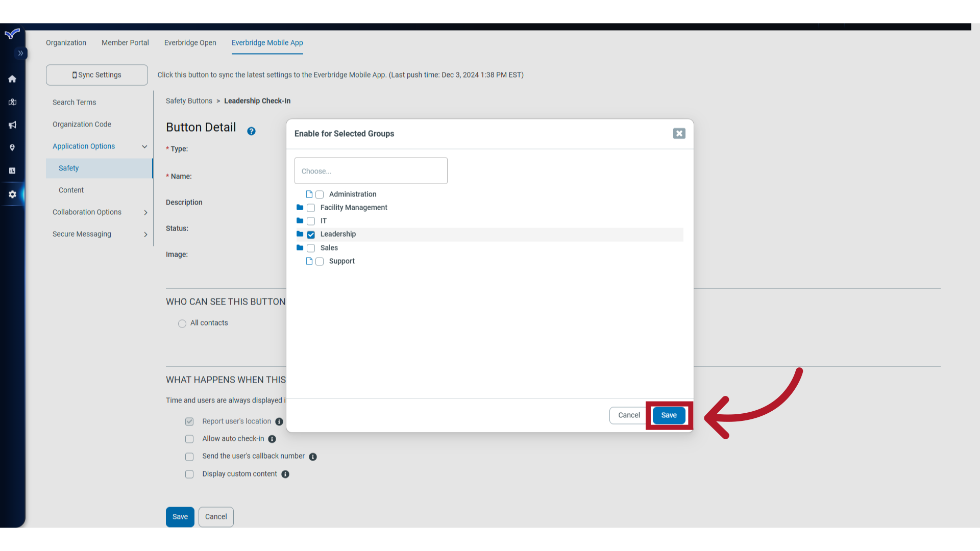This screenshot has width=980, height=551.
Task: Click Save in the groups dialog
Action: click(669, 415)
